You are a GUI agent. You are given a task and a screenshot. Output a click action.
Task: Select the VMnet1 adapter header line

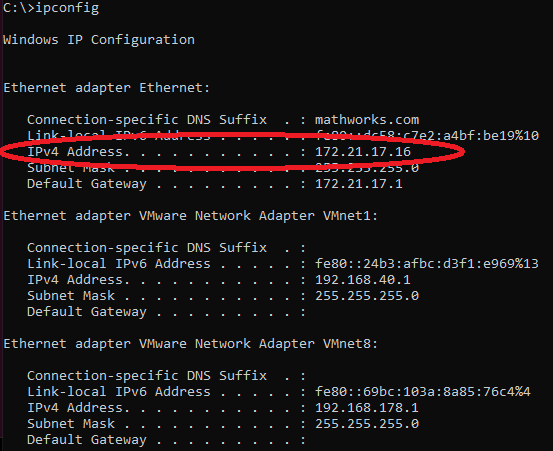pyautogui.click(x=190, y=215)
